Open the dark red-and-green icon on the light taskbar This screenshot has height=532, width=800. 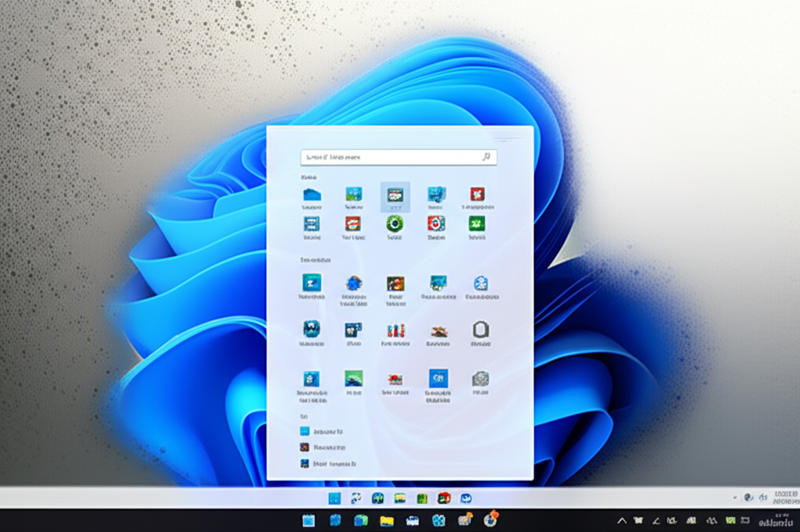click(444, 498)
